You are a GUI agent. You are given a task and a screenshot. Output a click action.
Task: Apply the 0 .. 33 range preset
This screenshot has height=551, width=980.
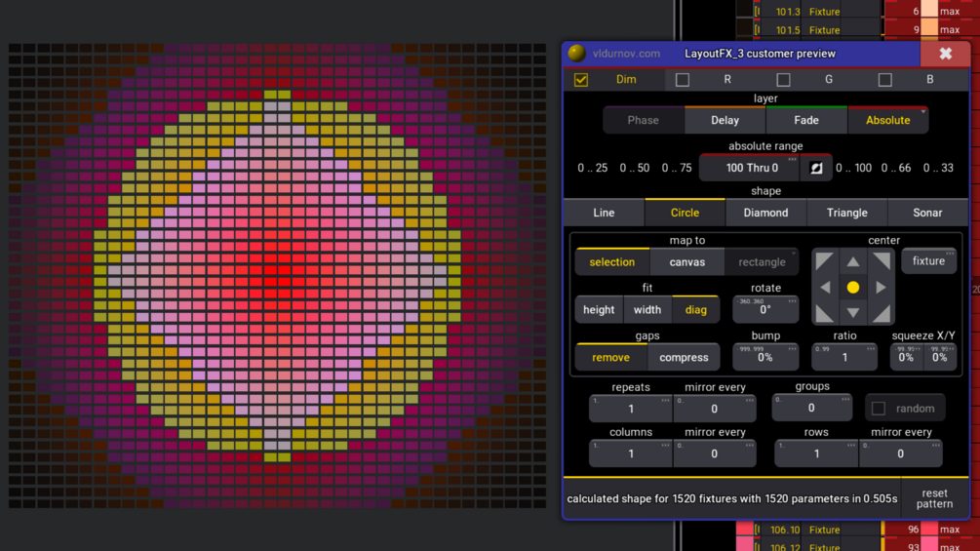point(938,168)
